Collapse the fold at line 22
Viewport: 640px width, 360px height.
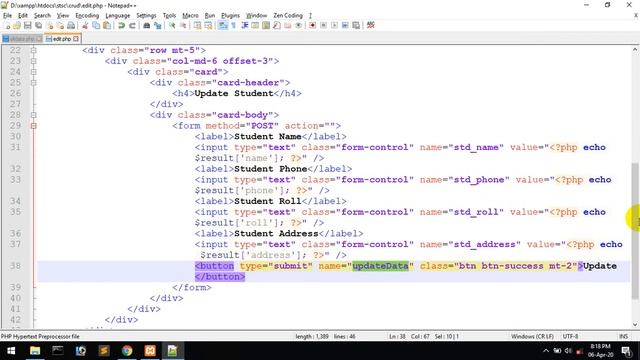pyautogui.click(x=33, y=50)
